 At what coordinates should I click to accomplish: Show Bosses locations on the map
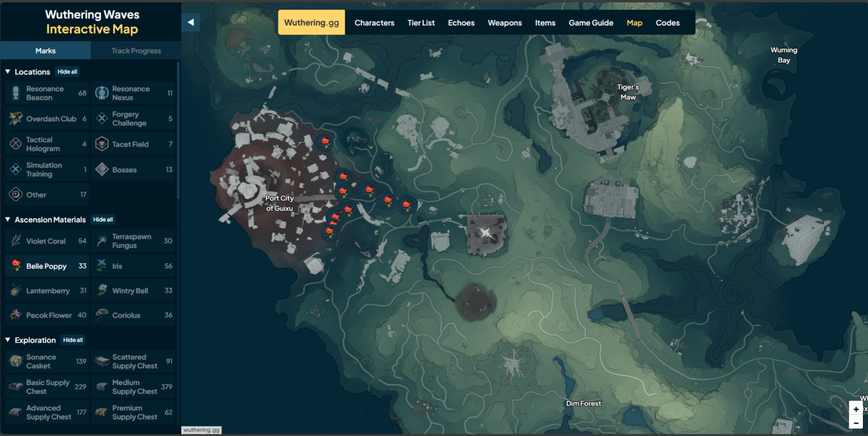(x=133, y=169)
